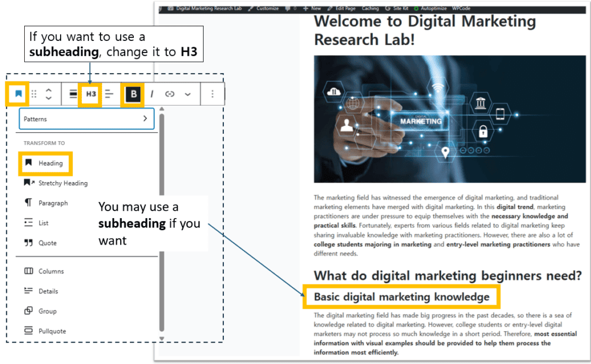Open the three-dot block options menu
This screenshot has width=591, height=364.
tap(212, 94)
